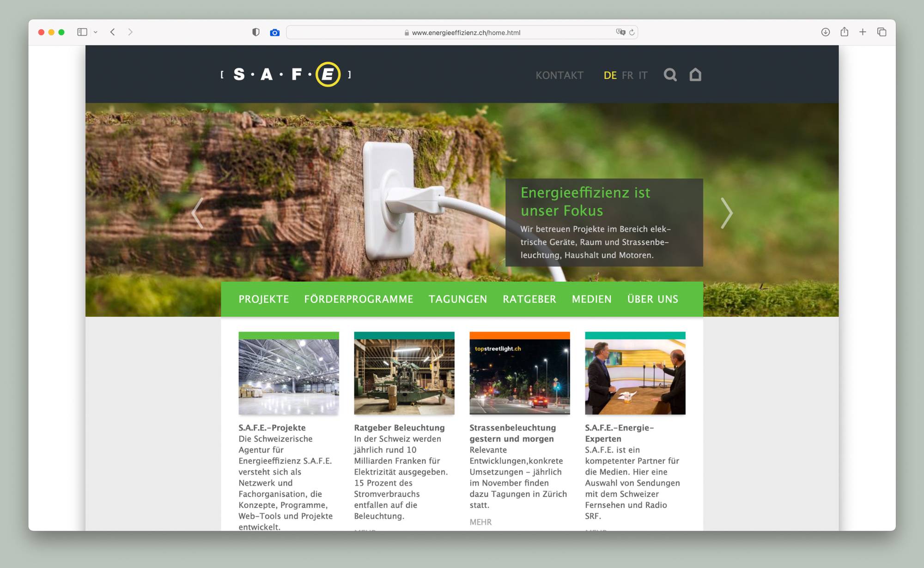Image resolution: width=924 pixels, height=568 pixels.
Task: Click the 'S.A.F.E. ist ein kompetenter Partner' text
Action: 632,483
